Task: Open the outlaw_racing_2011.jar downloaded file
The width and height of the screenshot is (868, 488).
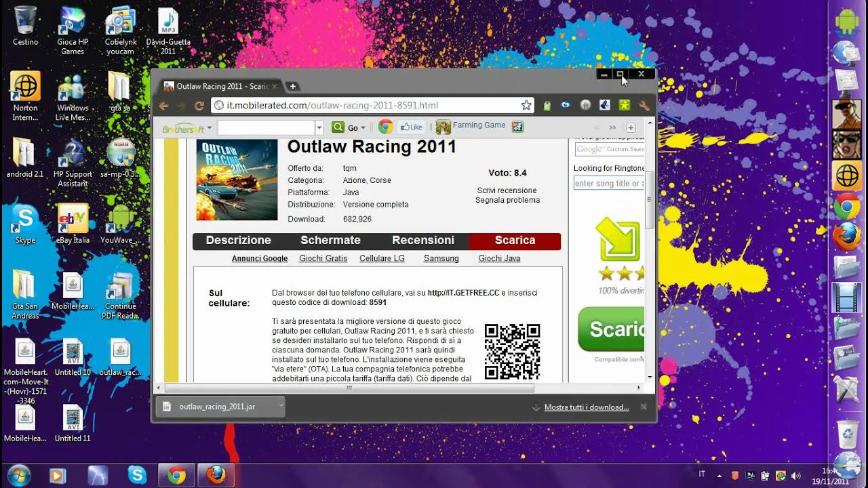Action: [x=216, y=407]
